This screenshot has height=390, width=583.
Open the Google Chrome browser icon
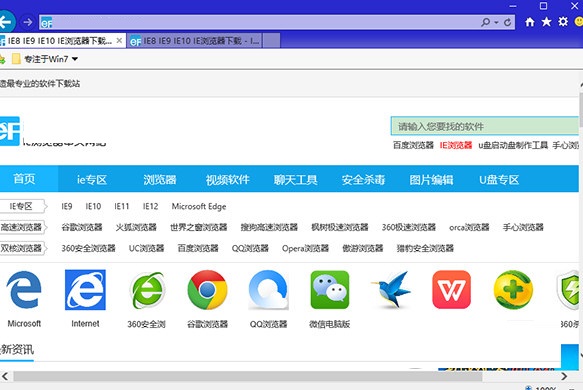pyautogui.click(x=207, y=290)
